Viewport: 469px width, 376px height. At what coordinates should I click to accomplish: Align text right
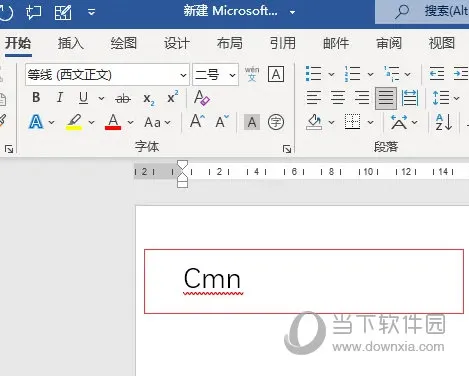[362, 98]
